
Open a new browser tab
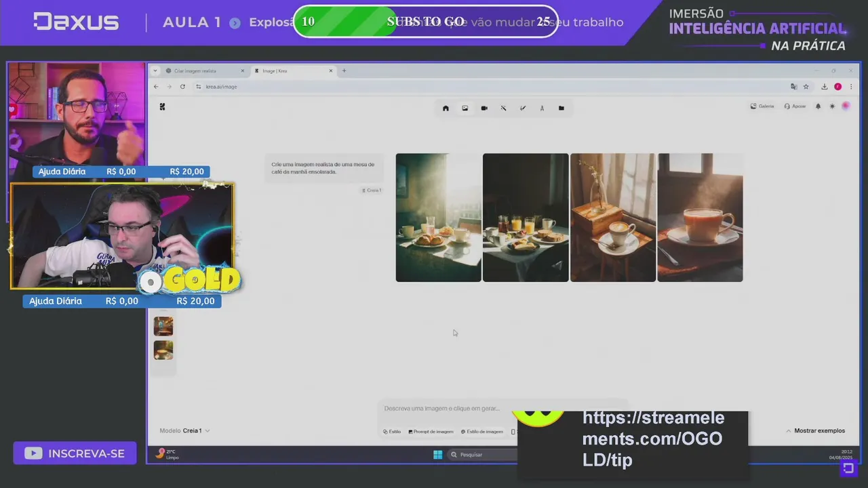point(344,71)
